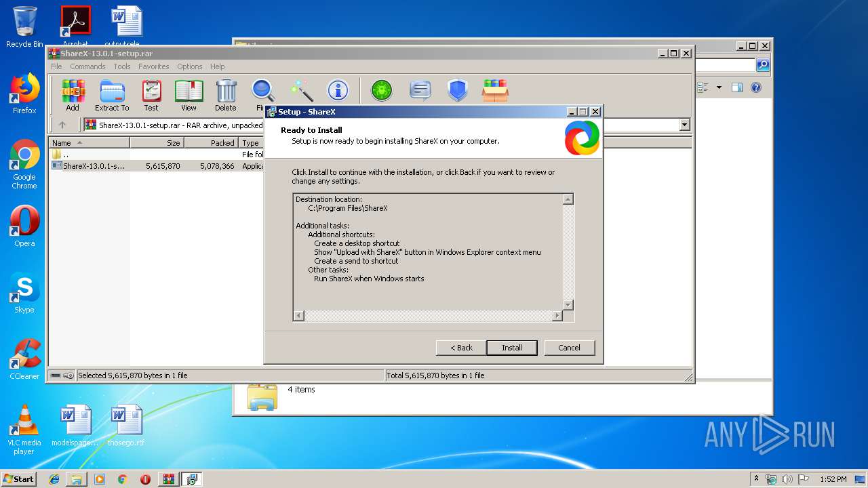The image size is (868, 488).
Task: Open the WinRAR Favorites menu
Action: pos(154,66)
